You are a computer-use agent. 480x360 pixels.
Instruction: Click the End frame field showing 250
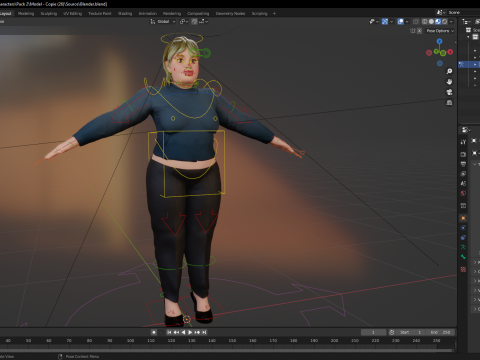coord(440,332)
